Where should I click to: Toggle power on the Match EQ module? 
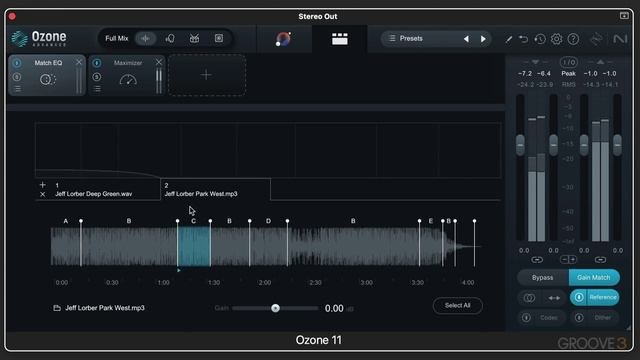coord(17,63)
